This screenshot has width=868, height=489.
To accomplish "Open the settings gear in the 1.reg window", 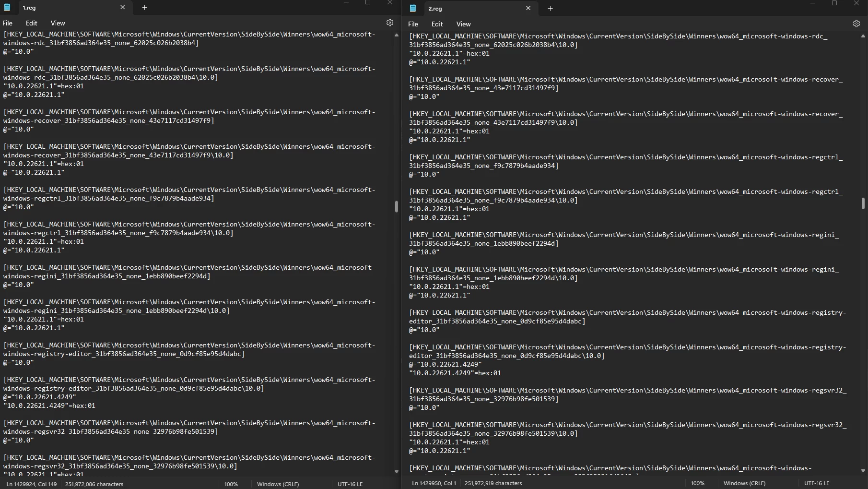I will point(389,23).
